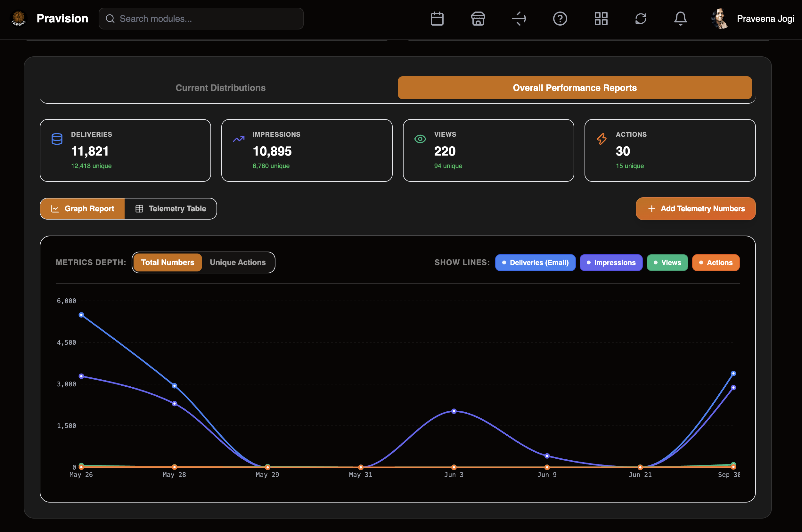The height and width of the screenshot is (532, 802).
Task: Toggle the Actions line
Action: pos(716,262)
